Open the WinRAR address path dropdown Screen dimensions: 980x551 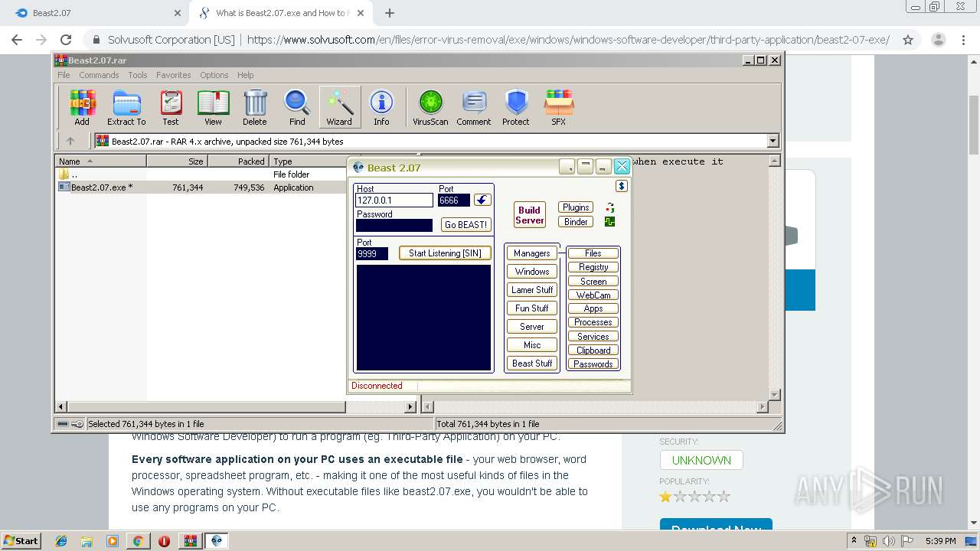point(773,141)
